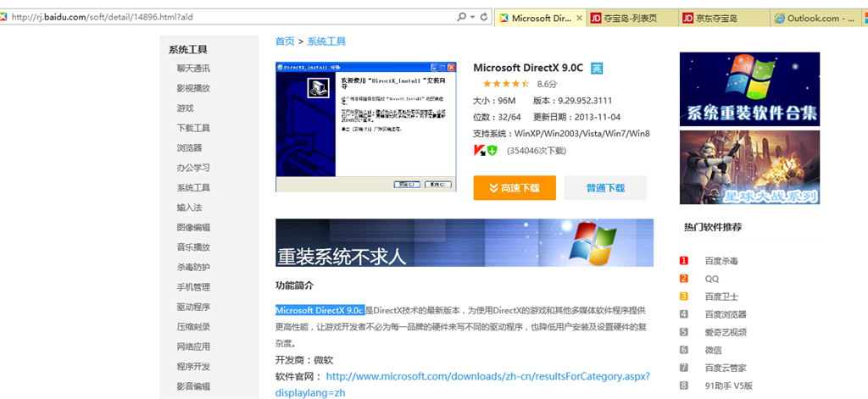This screenshot has width=868, height=399.
Task: Select 输入法 category
Action: tap(189, 208)
